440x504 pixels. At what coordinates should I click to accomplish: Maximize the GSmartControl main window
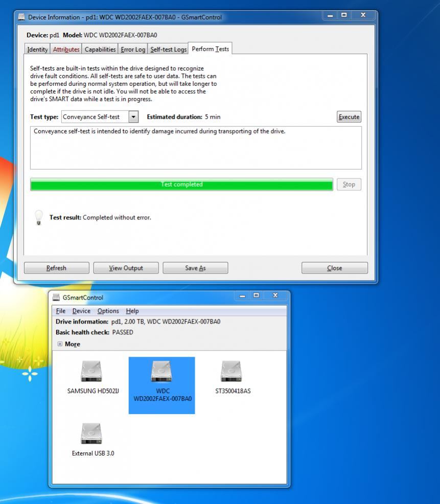256,295
